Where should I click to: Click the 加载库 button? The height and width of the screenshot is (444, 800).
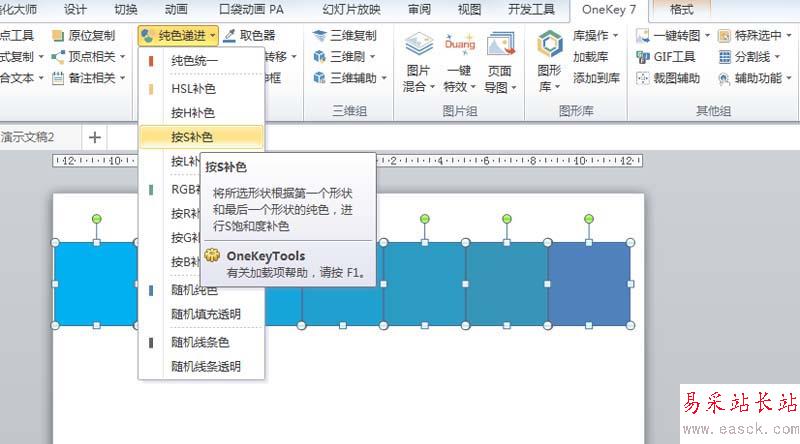(x=590, y=57)
